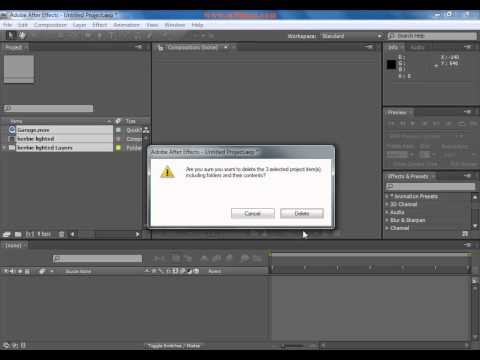This screenshot has width=480, height=360.
Task: Toggle Mute Audio in Preview panel
Action: tap(449, 124)
